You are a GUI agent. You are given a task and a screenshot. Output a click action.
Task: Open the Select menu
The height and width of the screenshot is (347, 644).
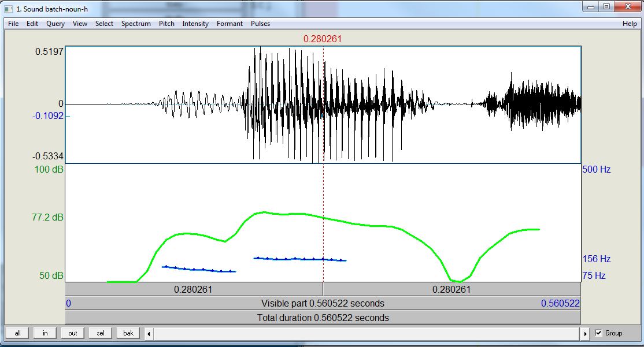click(104, 23)
